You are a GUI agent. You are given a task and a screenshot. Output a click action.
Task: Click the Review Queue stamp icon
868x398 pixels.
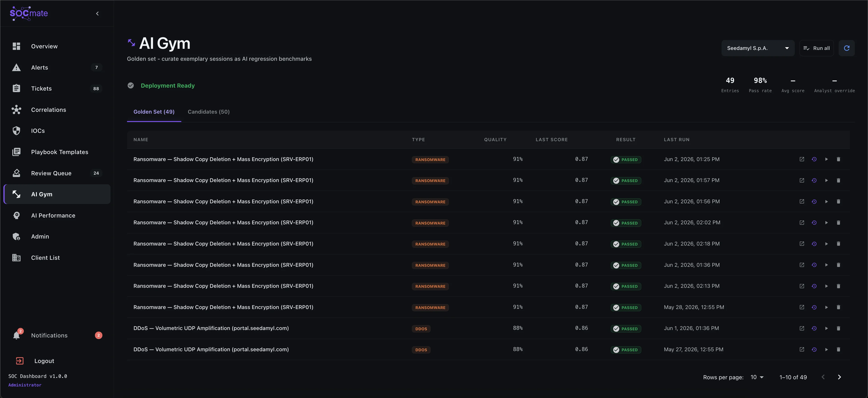(16, 173)
